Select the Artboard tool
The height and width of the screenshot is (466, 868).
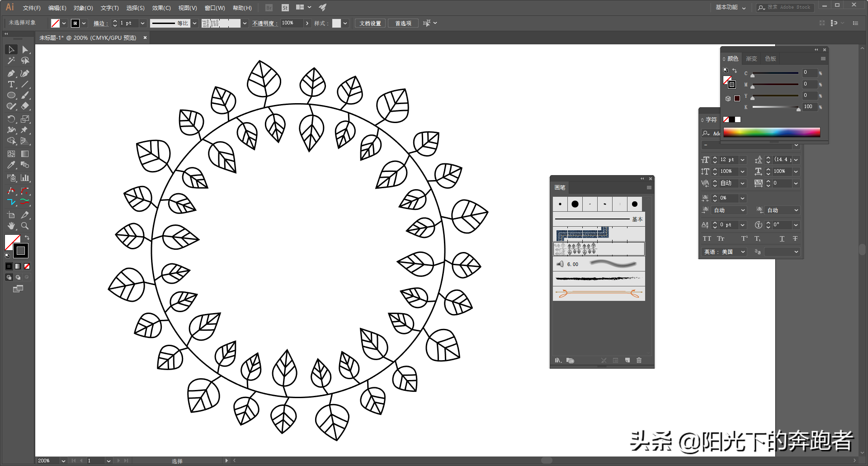[11, 215]
